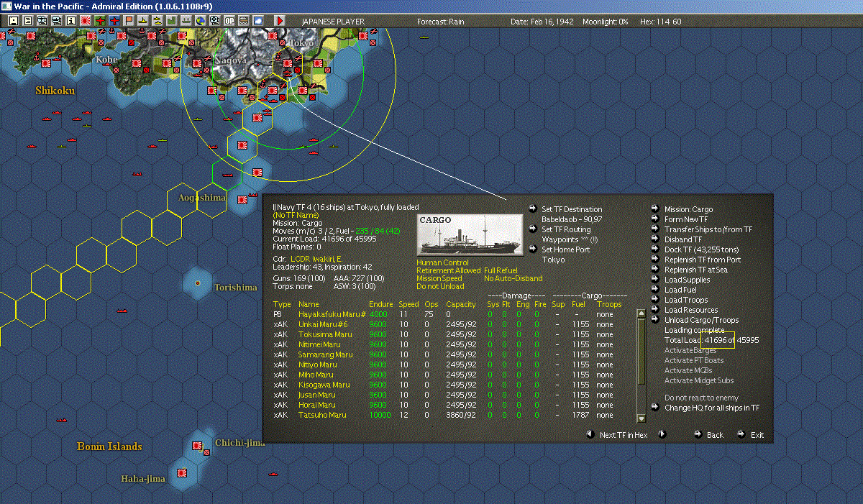Image resolution: width=863 pixels, height=504 pixels.
Task: Sort ship list by Name column
Action: click(309, 304)
